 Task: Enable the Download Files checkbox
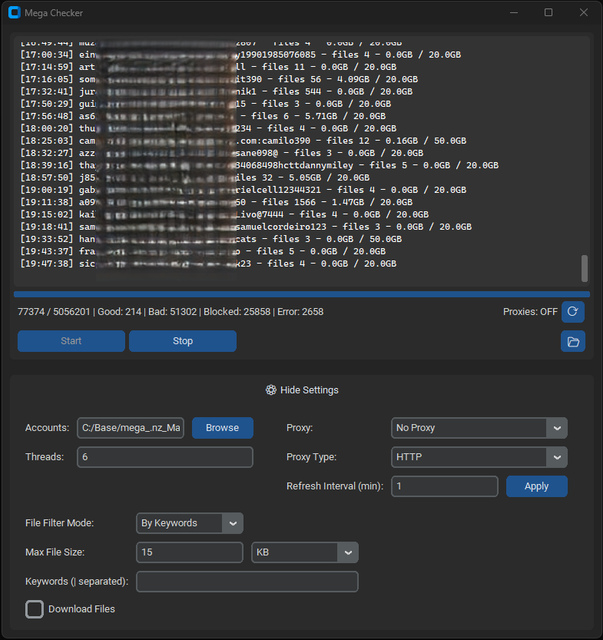pyautogui.click(x=34, y=609)
